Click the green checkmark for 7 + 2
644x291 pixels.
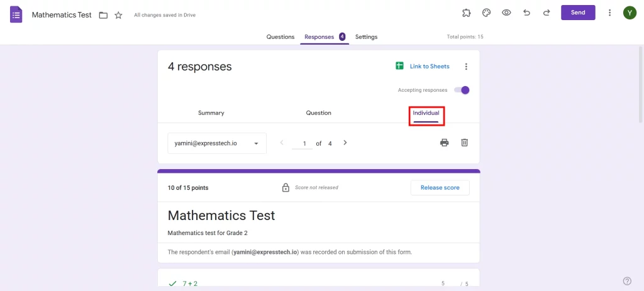coord(172,283)
